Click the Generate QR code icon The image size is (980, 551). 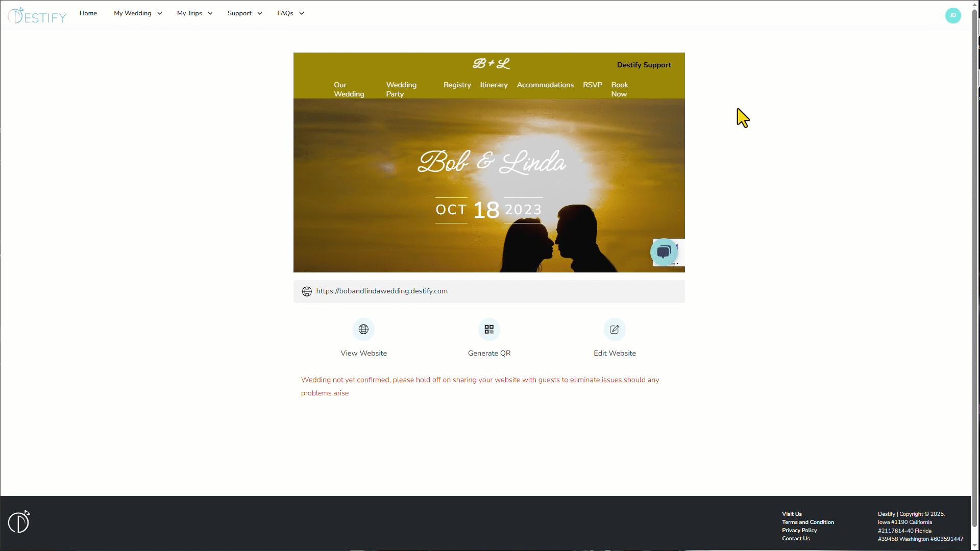click(x=489, y=329)
